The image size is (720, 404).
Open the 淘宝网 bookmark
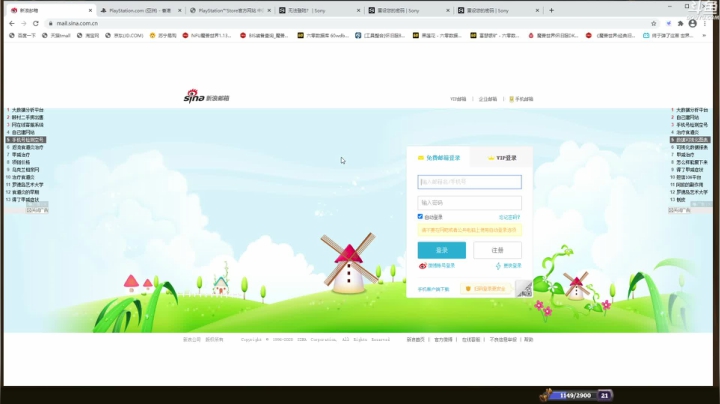click(88, 35)
